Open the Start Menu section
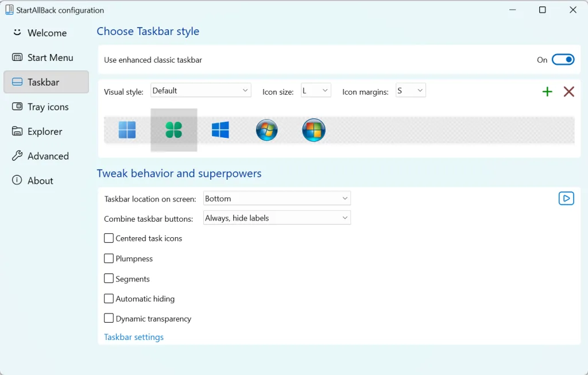 [46, 57]
